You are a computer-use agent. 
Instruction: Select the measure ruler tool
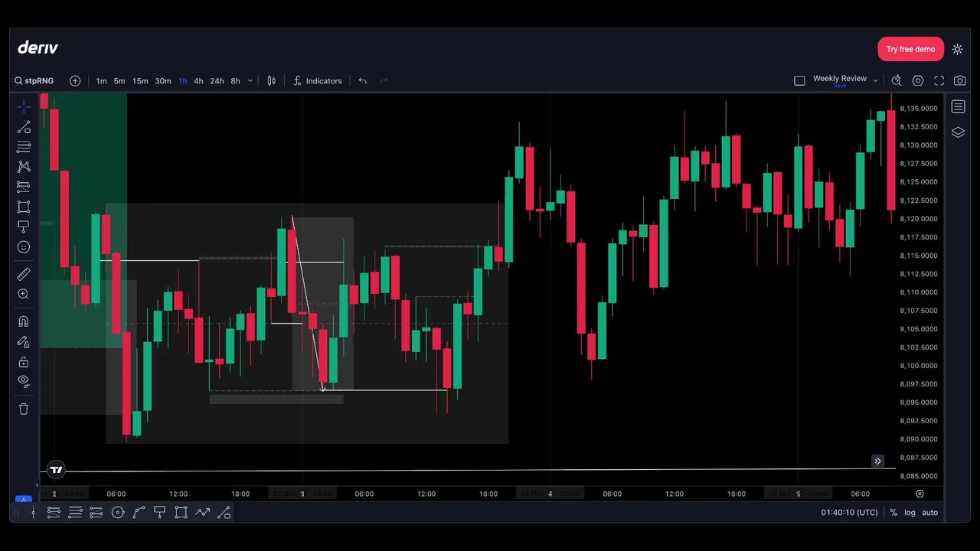point(24,274)
